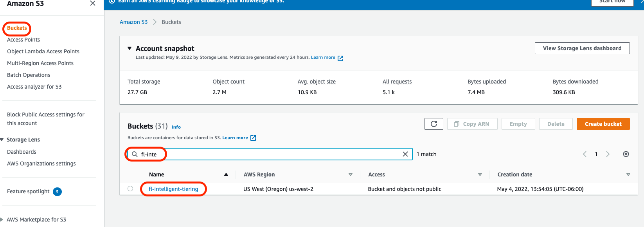Screen dimensions: 644x227
Task: Open Access Points in the sidebar
Action: point(23,40)
